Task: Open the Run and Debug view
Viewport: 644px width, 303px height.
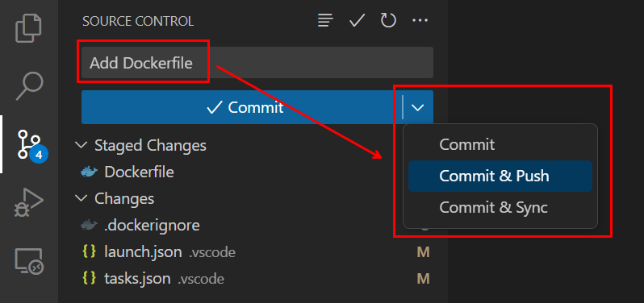Action: click(29, 202)
